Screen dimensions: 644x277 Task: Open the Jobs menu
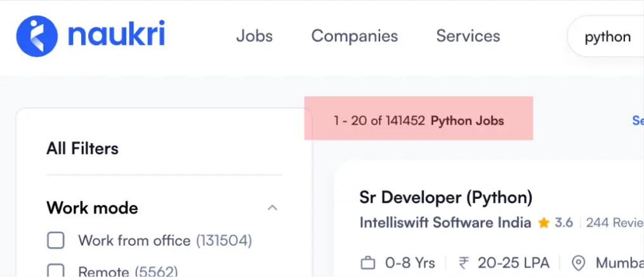[254, 36]
